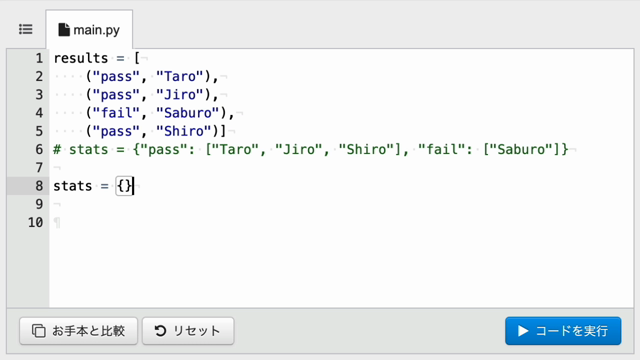This screenshot has width=640, height=360.
Task: Select line number 1 in gutter
Action: point(39,58)
